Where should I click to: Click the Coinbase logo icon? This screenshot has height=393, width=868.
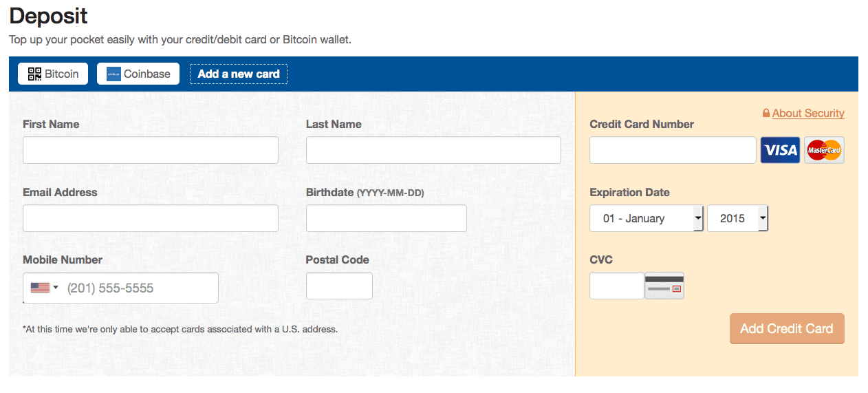pos(113,74)
